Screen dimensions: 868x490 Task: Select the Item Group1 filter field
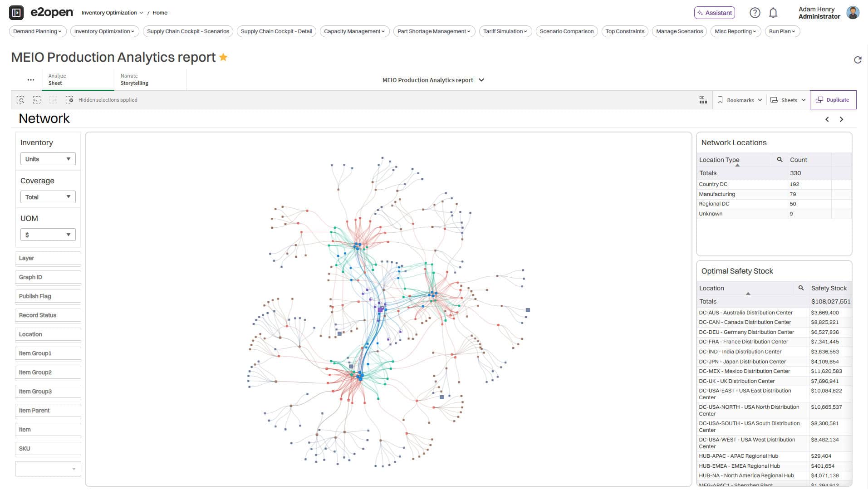coord(48,353)
